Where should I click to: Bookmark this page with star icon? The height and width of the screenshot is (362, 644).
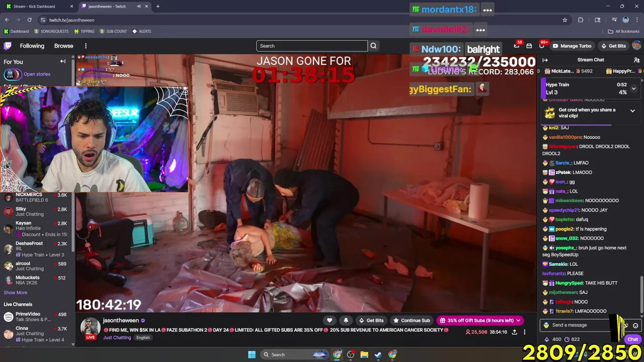pyautogui.click(x=565, y=20)
